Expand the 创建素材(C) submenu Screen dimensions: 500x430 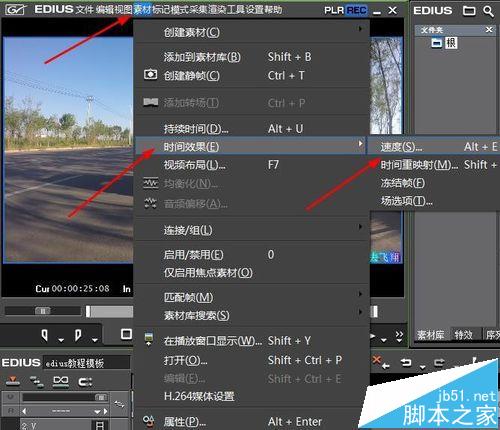click(x=252, y=32)
